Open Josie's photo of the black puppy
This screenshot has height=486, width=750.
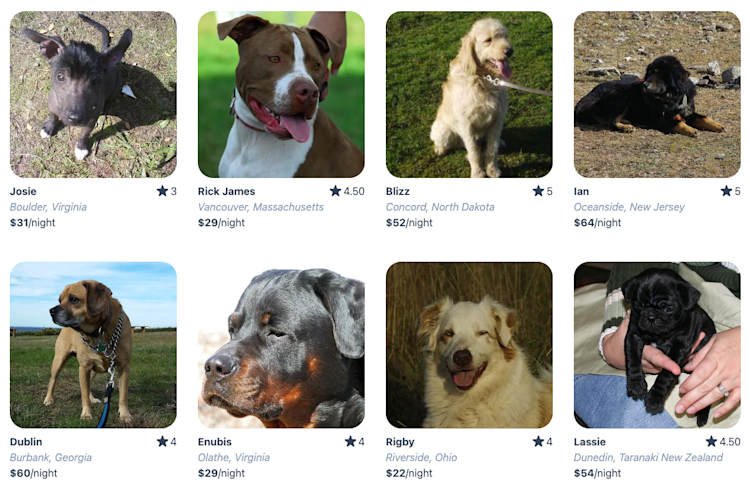93,95
